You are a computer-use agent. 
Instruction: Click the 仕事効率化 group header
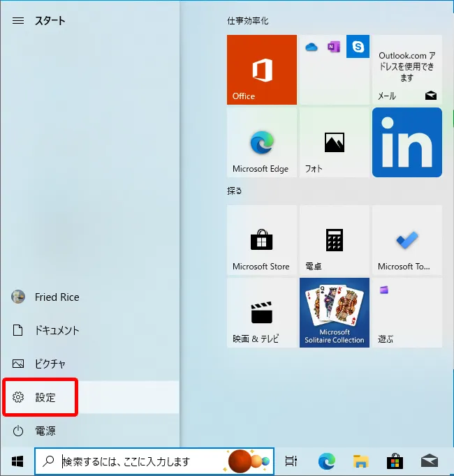click(248, 21)
